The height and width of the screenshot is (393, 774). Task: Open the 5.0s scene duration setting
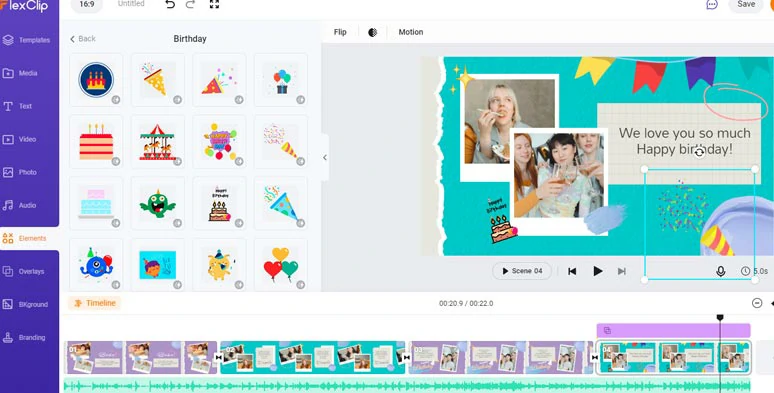[x=754, y=271]
